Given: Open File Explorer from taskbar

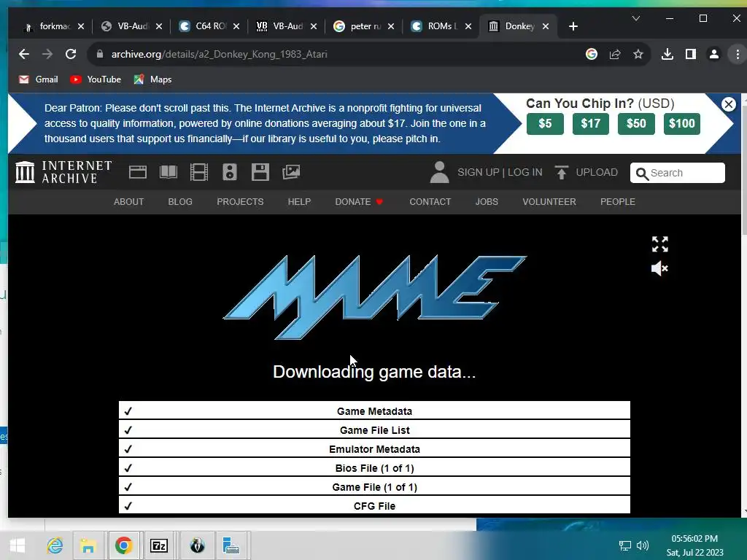Looking at the screenshot, I should (88, 545).
